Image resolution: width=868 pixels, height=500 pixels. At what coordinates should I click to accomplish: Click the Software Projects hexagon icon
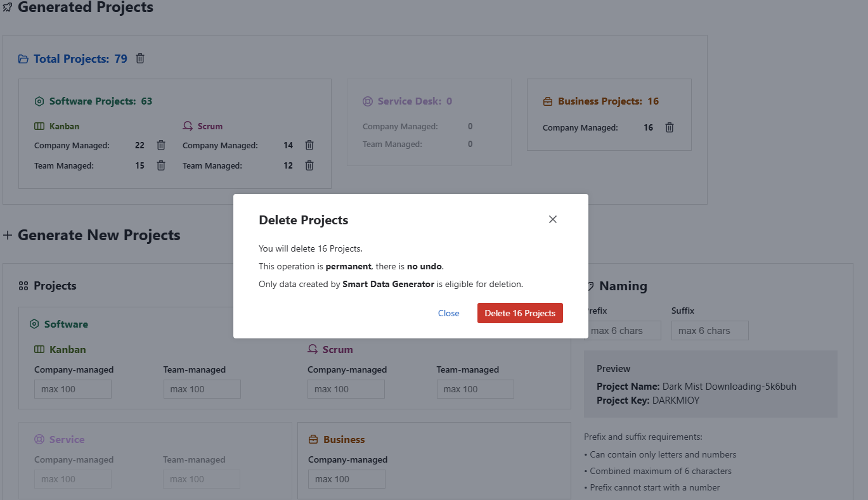point(39,101)
